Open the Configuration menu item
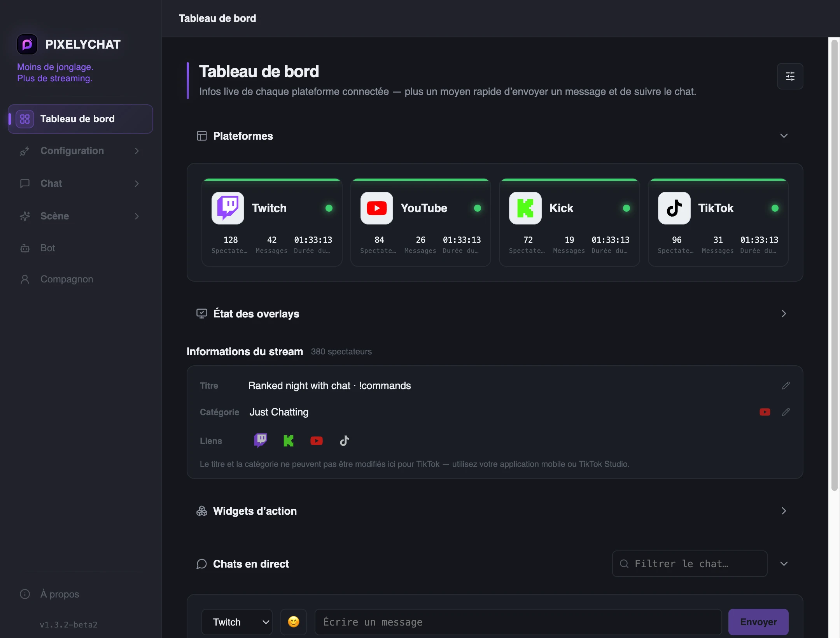 (x=80, y=151)
